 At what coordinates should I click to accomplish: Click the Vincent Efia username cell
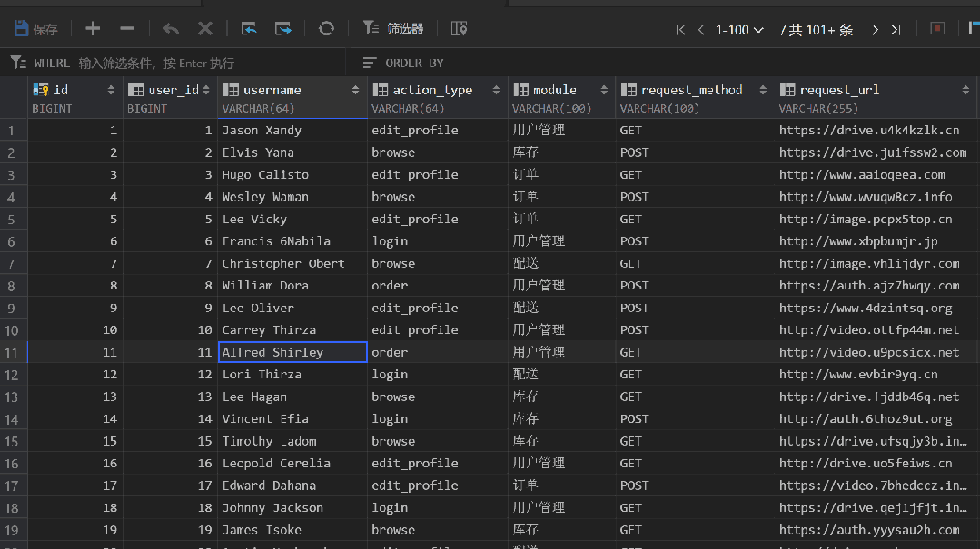(x=292, y=418)
